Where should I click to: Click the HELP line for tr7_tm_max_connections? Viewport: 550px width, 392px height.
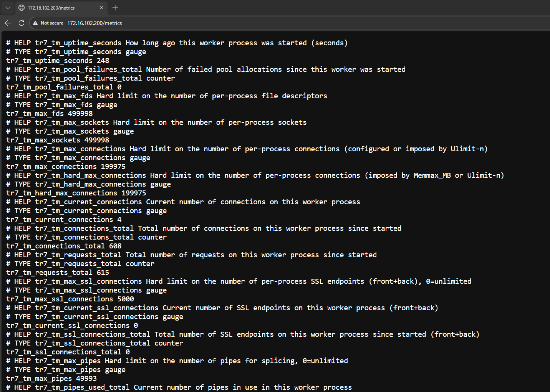247,149
